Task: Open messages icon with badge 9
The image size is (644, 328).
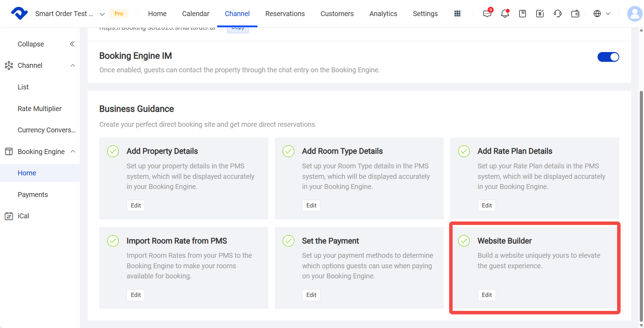Action: 487,14
